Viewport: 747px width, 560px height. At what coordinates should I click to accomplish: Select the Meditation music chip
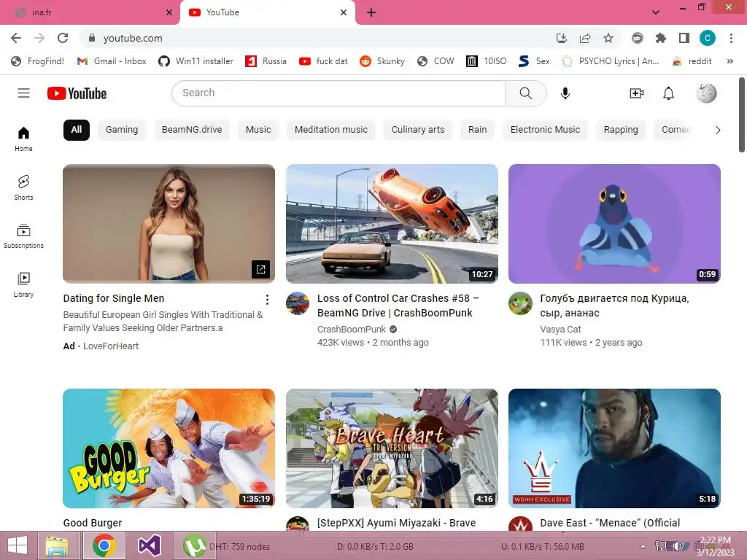[331, 130]
